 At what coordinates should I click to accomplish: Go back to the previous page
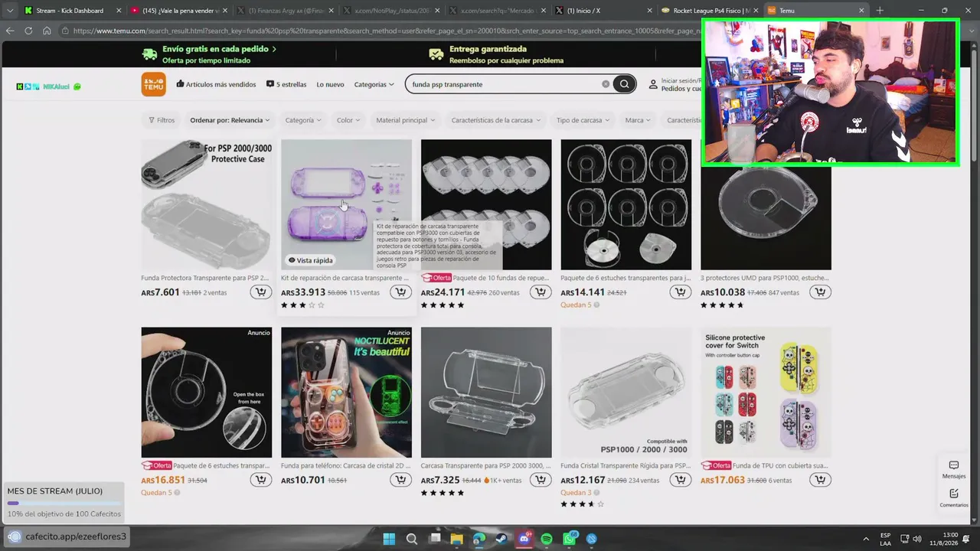(10, 31)
